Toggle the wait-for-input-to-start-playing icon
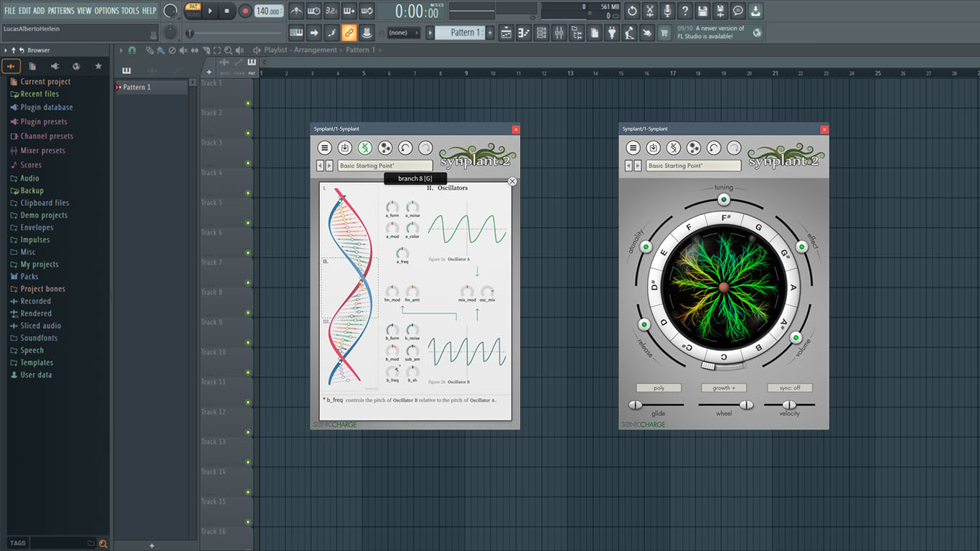This screenshot has width=980, height=551. pyautogui.click(x=314, y=11)
